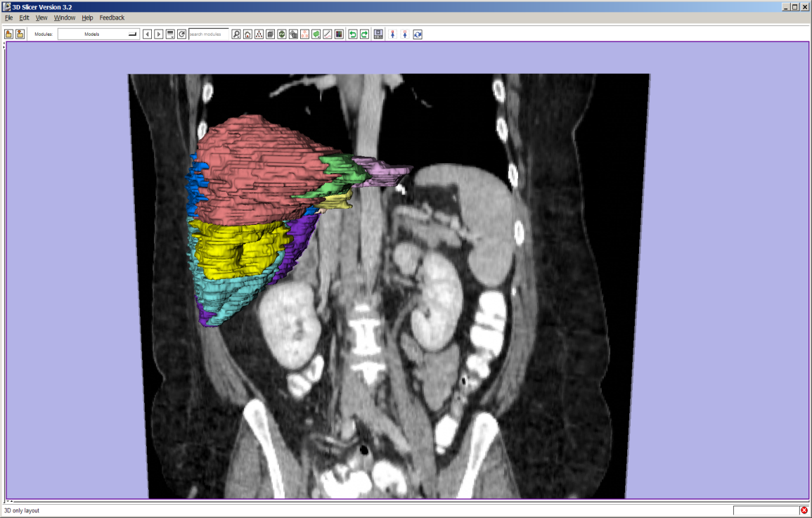The height and width of the screenshot is (518, 812).
Task: Click the magnifier search icon
Action: (236, 34)
